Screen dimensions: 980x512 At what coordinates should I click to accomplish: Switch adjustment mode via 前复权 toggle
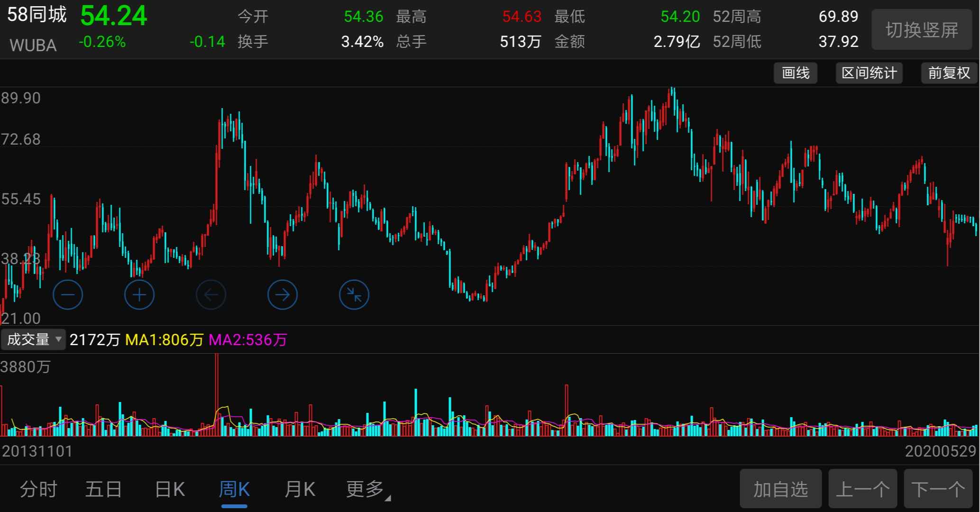pos(948,73)
